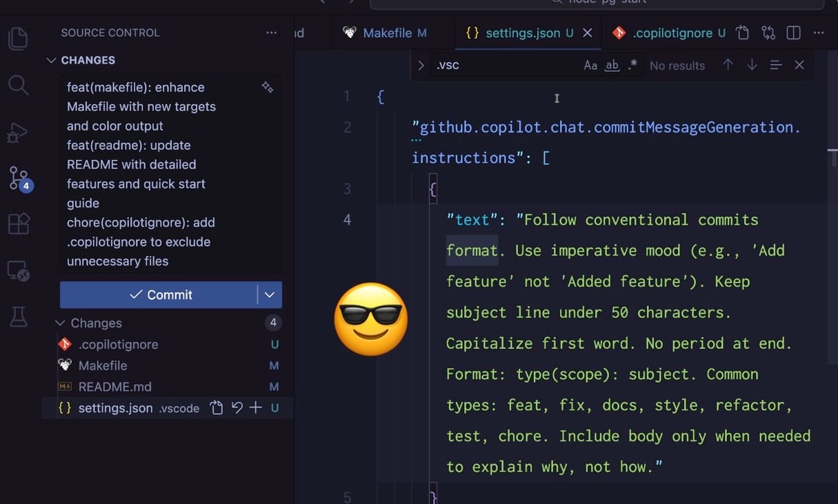
Task: Expand the replace field in find widget
Action: tap(421, 65)
